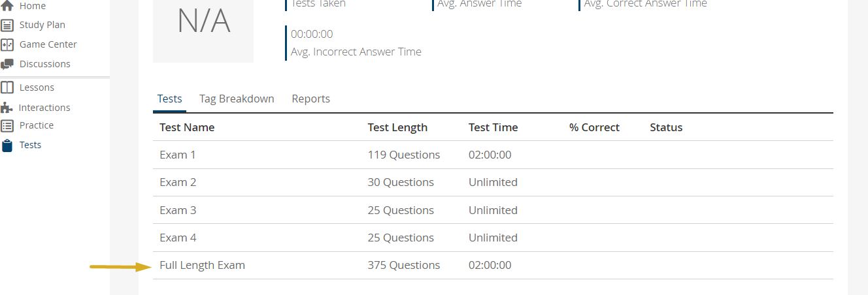868x295 pixels.
Task: Select the Interactions puzzle piece icon
Action: click(7, 108)
